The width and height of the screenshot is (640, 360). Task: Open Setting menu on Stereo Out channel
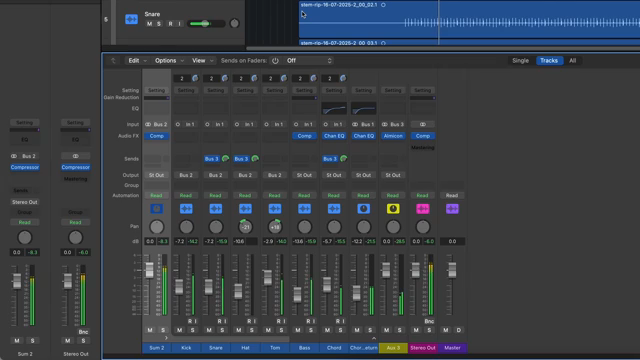point(422,90)
